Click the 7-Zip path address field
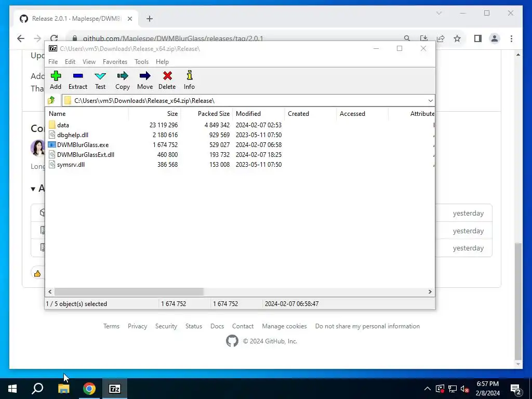This screenshot has width=532, height=399. (248, 101)
